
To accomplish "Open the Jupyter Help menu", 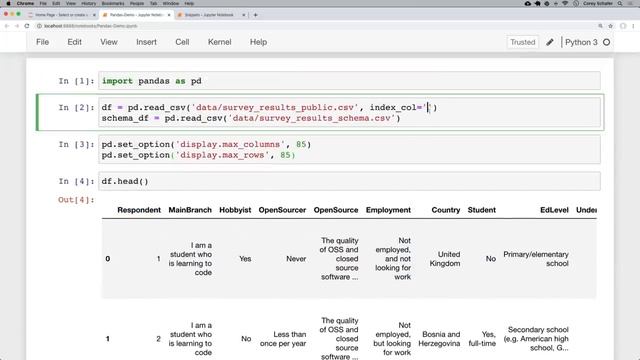I will click(258, 42).
